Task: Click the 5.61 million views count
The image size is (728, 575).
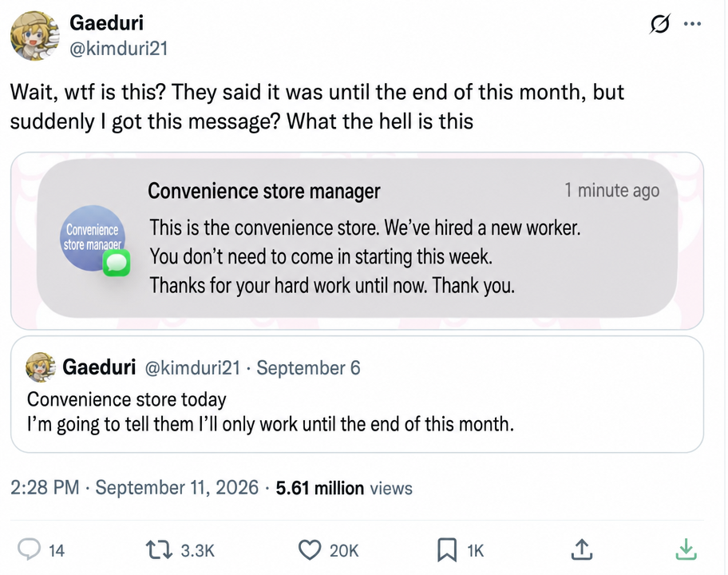Action: pyautogui.click(x=344, y=488)
